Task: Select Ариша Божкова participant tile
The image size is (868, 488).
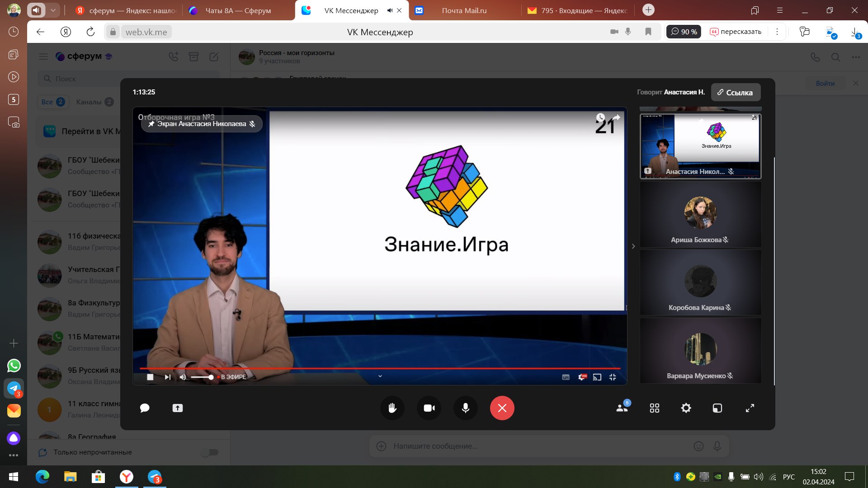Action: point(700,214)
